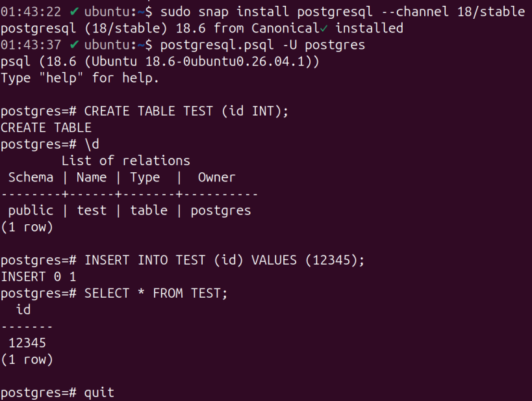Click the green checkmark on the first prompt line
Image resolution: width=532 pixels, height=401 pixels.
[x=74, y=12]
